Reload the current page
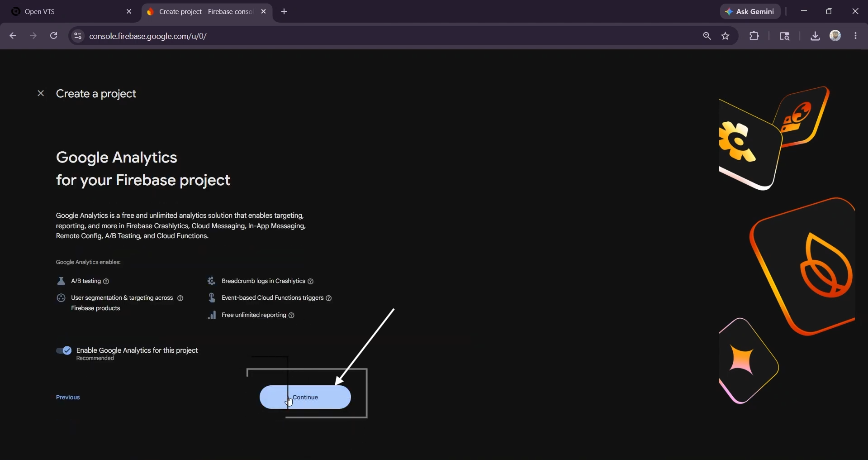This screenshot has height=460, width=868. [x=54, y=36]
